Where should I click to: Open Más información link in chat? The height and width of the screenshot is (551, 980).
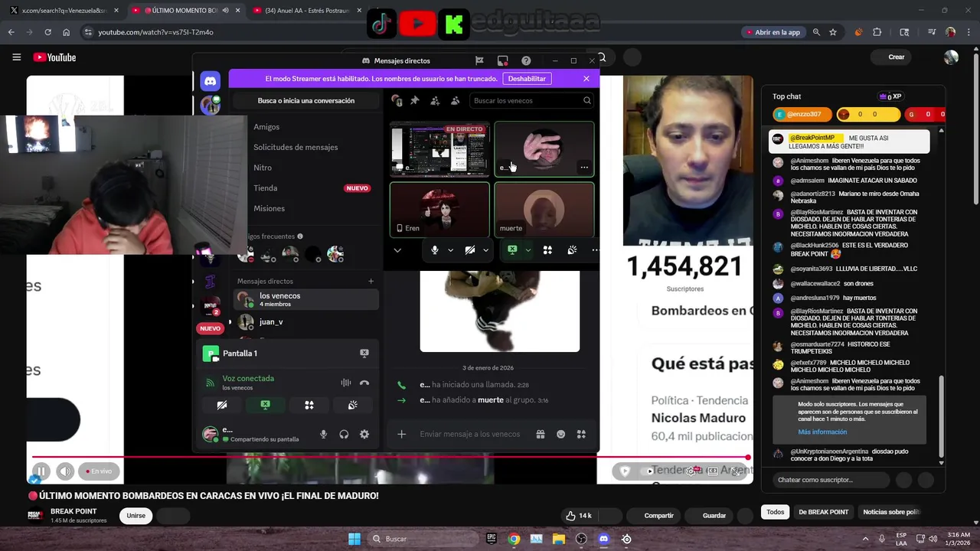(822, 432)
